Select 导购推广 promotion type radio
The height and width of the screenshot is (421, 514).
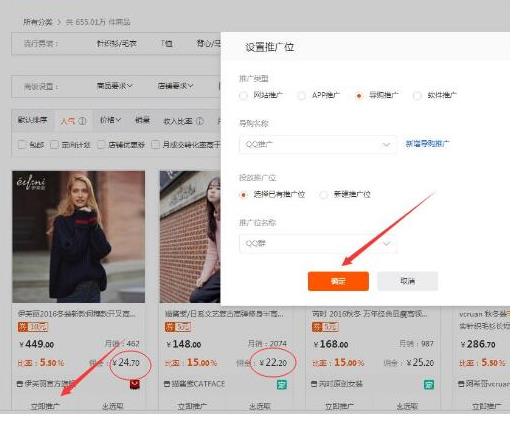pyautogui.click(x=359, y=96)
